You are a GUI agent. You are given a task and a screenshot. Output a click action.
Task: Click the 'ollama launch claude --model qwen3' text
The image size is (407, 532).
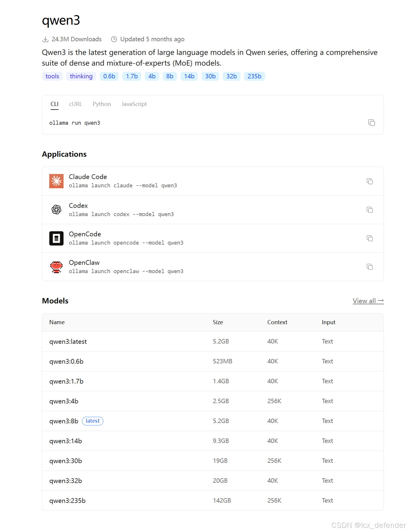pos(123,186)
